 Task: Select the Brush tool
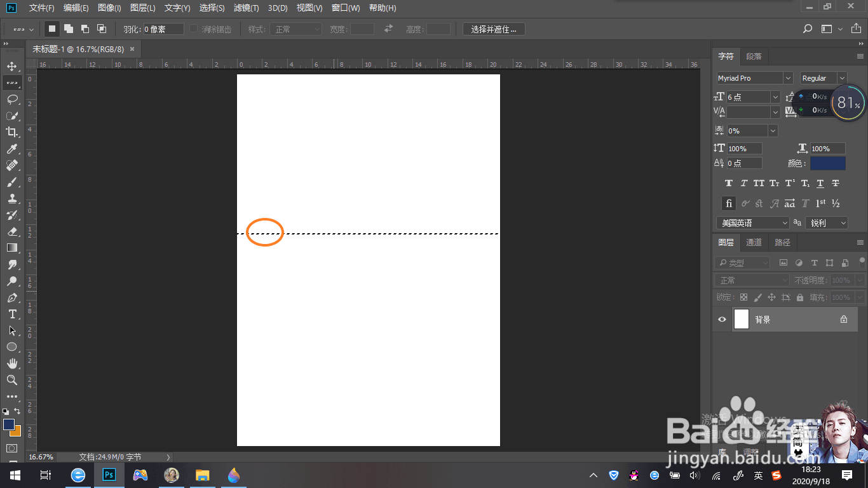click(11, 182)
